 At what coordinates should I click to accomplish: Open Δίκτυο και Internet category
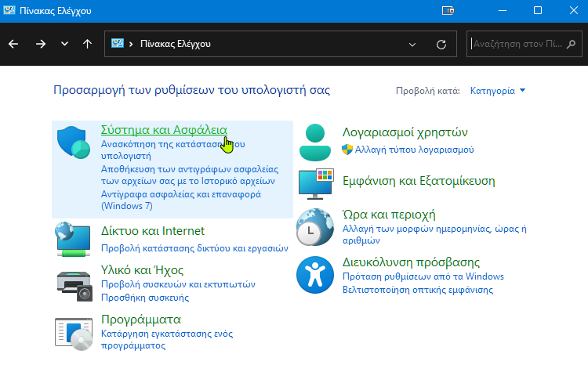[153, 231]
